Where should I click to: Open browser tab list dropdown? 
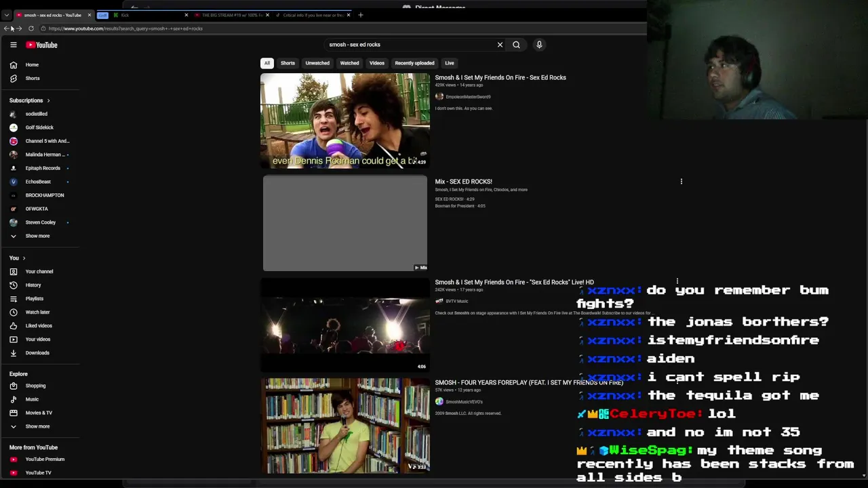tap(6, 15)
